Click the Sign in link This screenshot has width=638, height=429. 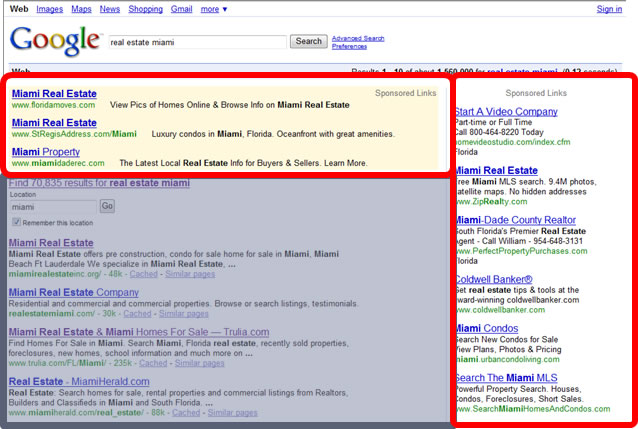click(x=609, y=9)
